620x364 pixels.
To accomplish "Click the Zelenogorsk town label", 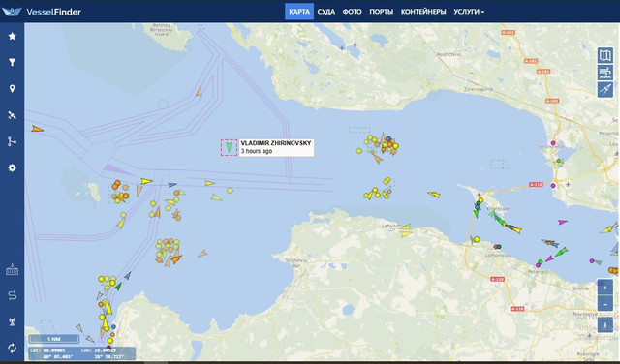I will [479, 89].
